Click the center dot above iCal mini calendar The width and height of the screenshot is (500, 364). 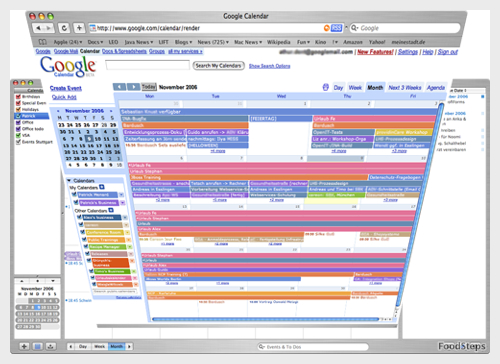tap(37, 281)
